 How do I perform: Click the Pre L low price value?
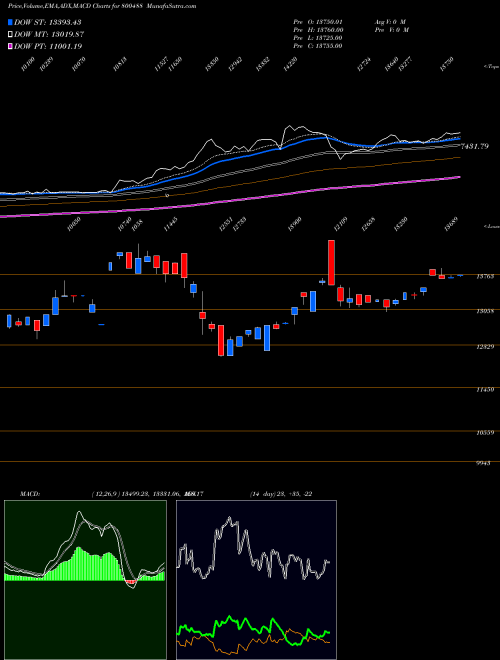click(329, 37)
